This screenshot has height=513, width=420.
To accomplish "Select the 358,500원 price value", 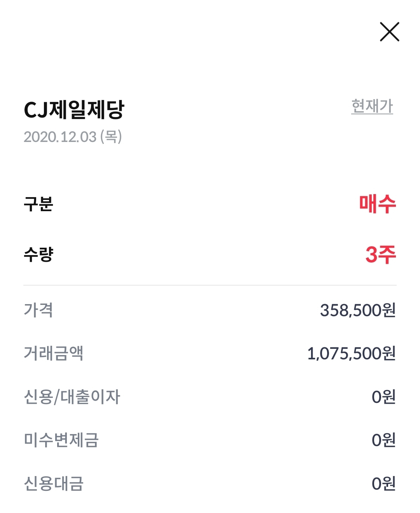I will 358,310.
